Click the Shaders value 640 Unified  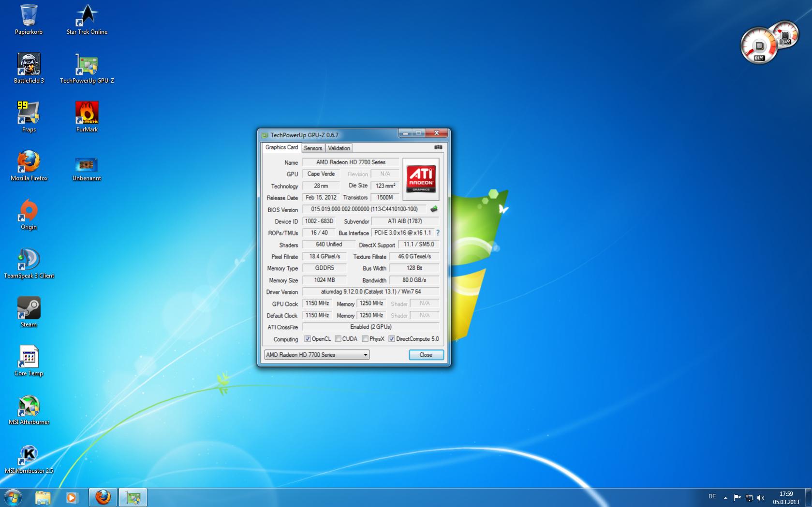pos(329,245)
